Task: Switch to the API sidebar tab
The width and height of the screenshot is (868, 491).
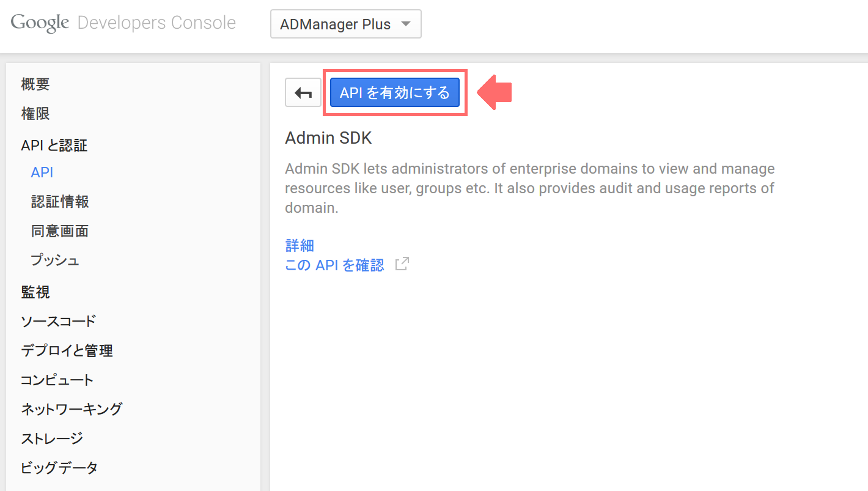Action: click(x=42, y=172)
